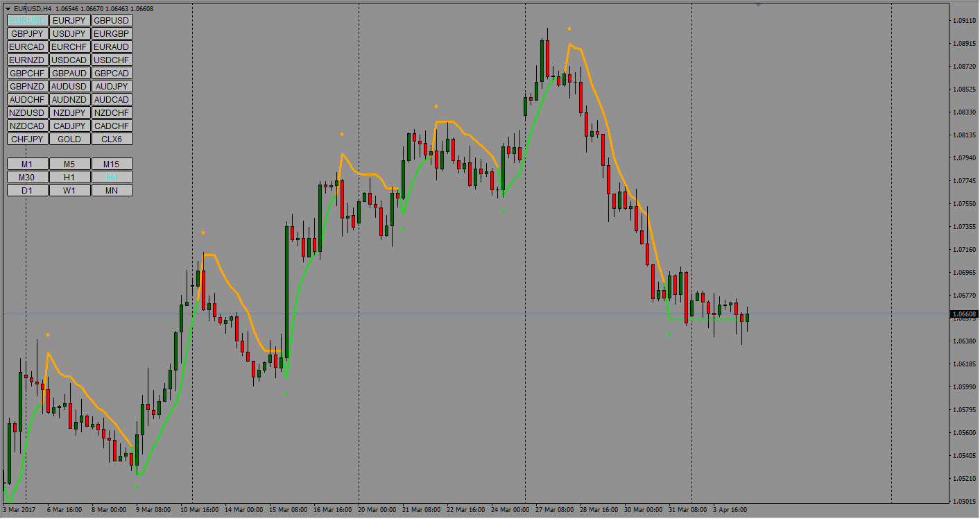980x519 pixels.
Task: Click the 31 Mar 08:00 time label
Action: click(689, 510)
